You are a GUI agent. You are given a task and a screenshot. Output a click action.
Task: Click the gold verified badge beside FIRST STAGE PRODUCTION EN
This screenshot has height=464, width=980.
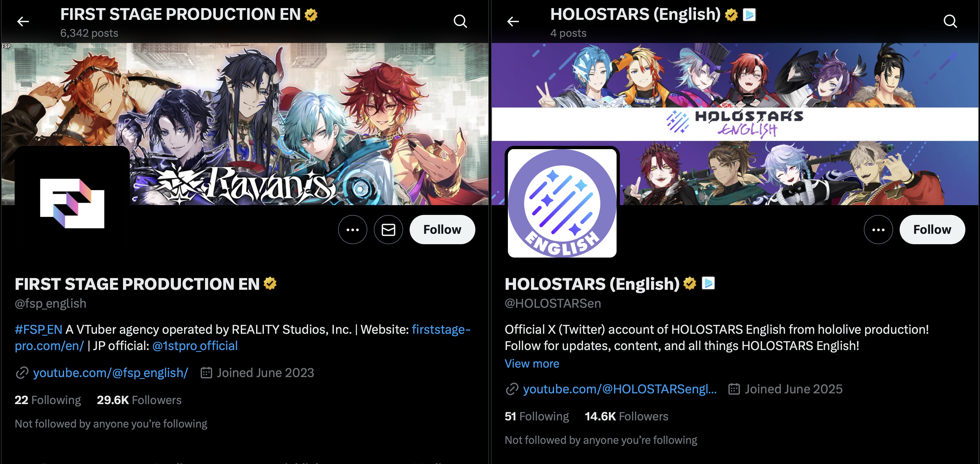(270, 284)
